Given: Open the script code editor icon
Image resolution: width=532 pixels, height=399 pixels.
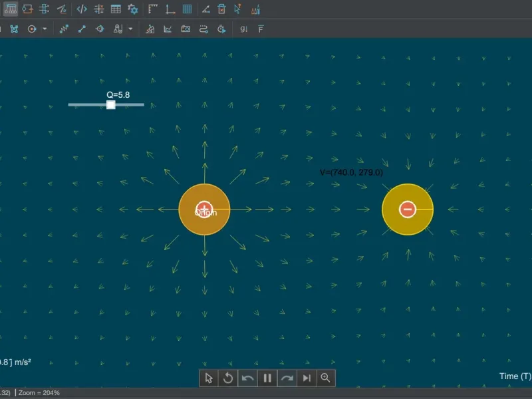Looking at the screenshot, I should [x=82, y=9].
